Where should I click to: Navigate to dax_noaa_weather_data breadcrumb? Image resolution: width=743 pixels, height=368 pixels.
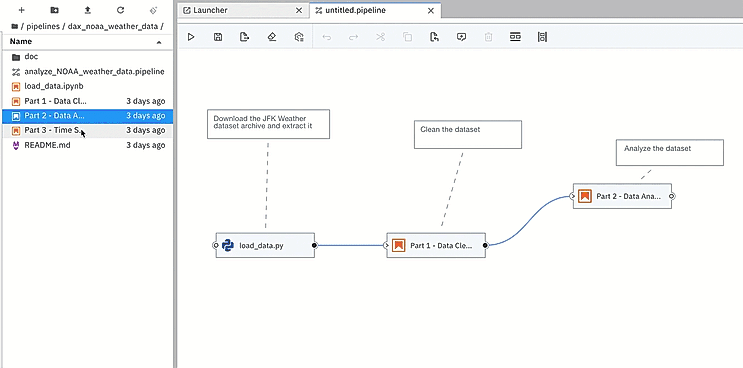(x=113, y=27)
